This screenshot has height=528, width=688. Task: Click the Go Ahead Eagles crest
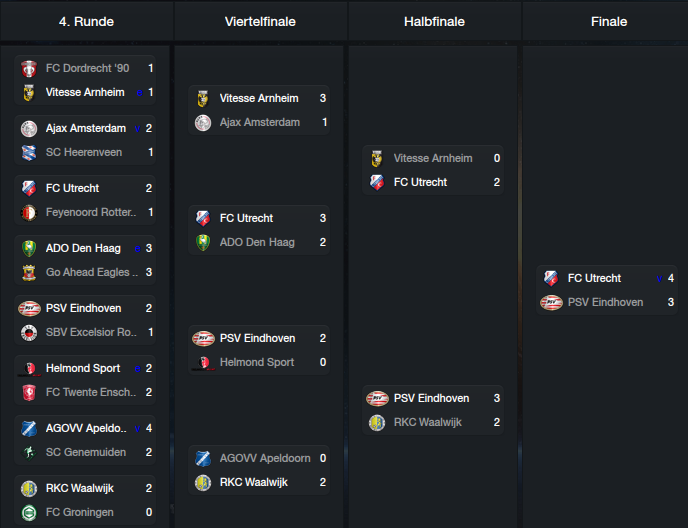[x=29, y=273]
